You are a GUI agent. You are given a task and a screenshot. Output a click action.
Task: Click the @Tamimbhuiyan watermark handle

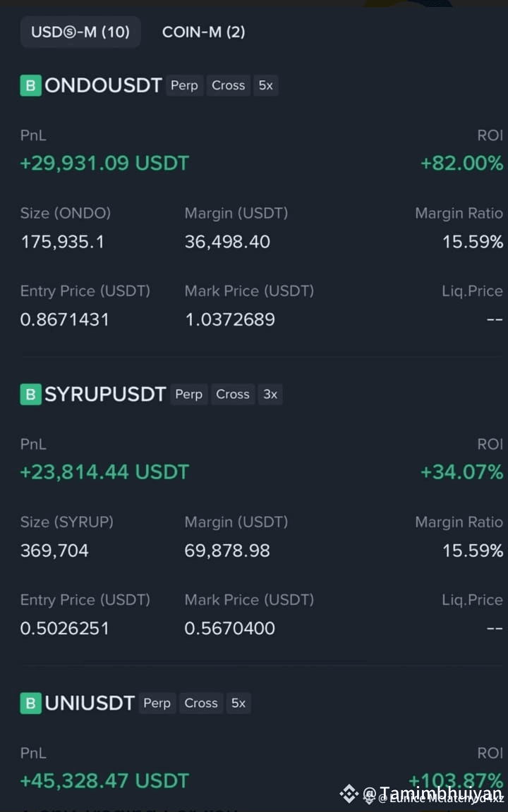[x=433, y=794]
